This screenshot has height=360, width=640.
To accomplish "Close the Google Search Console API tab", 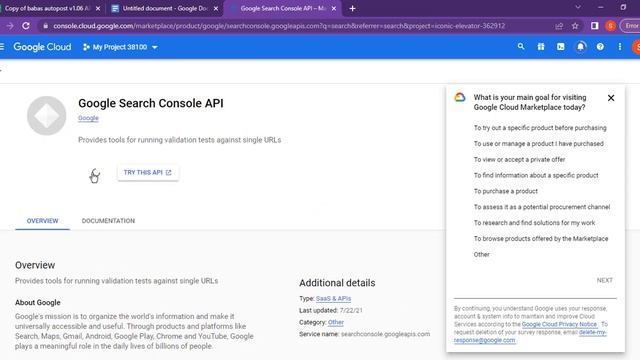I will coord(334,8).
